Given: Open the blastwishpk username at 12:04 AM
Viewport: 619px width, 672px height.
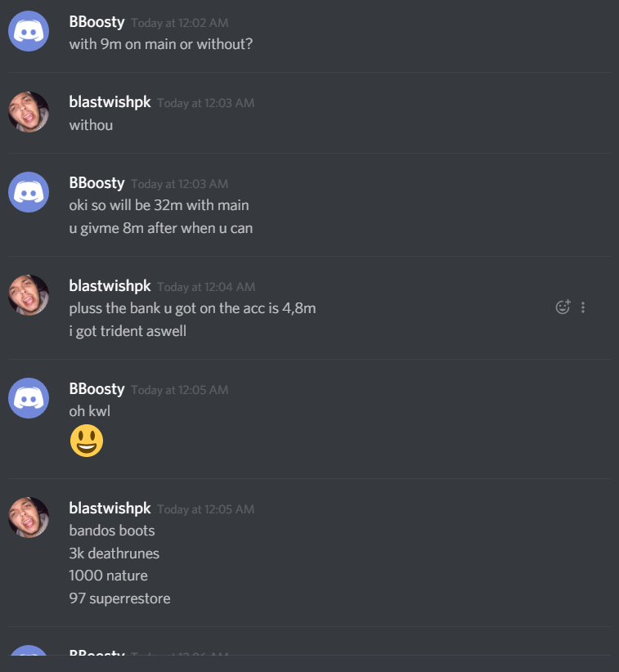Looking at the screenshot, I should pos(110,286).
